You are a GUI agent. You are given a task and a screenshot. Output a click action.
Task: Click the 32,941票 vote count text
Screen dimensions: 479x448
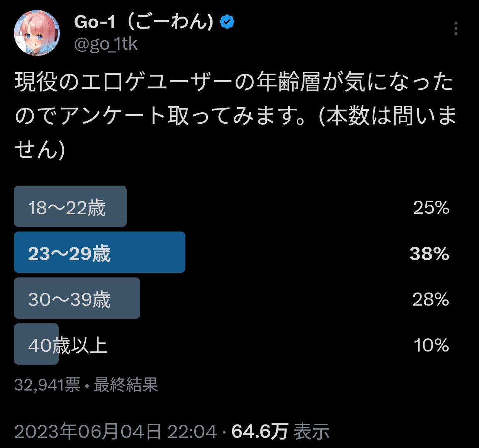pos(47,385)
